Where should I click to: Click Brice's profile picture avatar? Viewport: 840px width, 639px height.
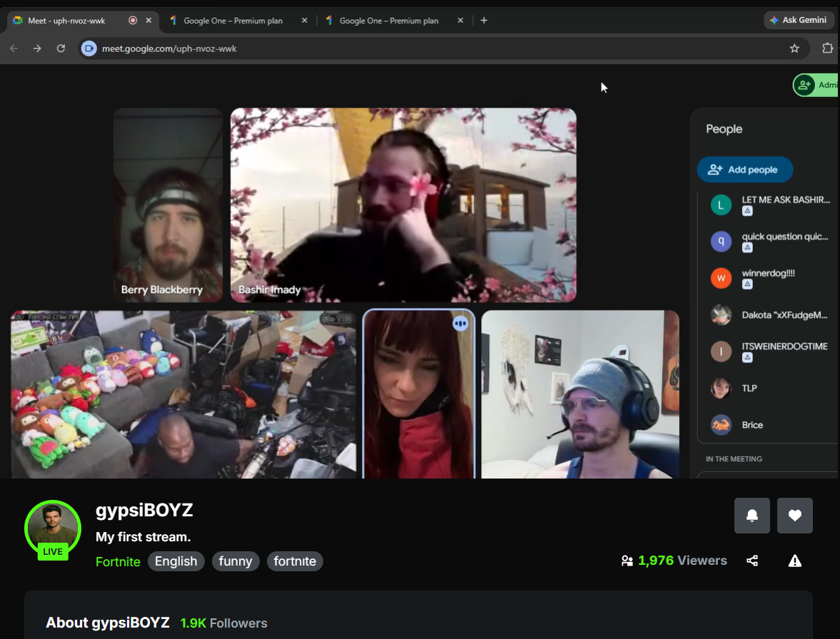(721, 425)
